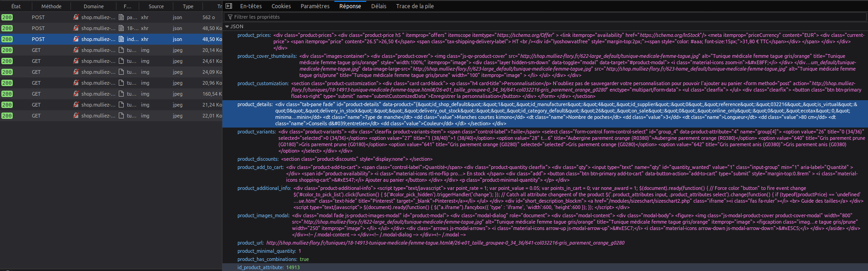Click the product_add_to_cart property key
This screenshot has height=271, width=868.
260,167
